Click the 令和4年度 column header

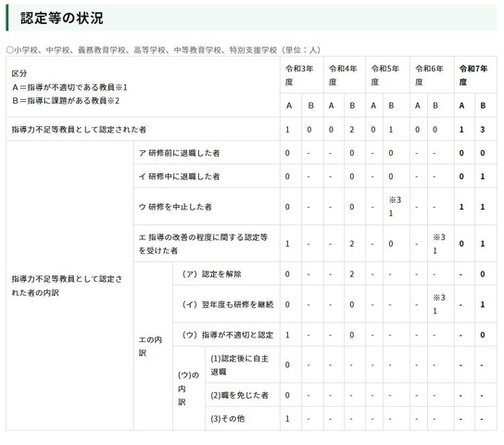click(343, 75)
